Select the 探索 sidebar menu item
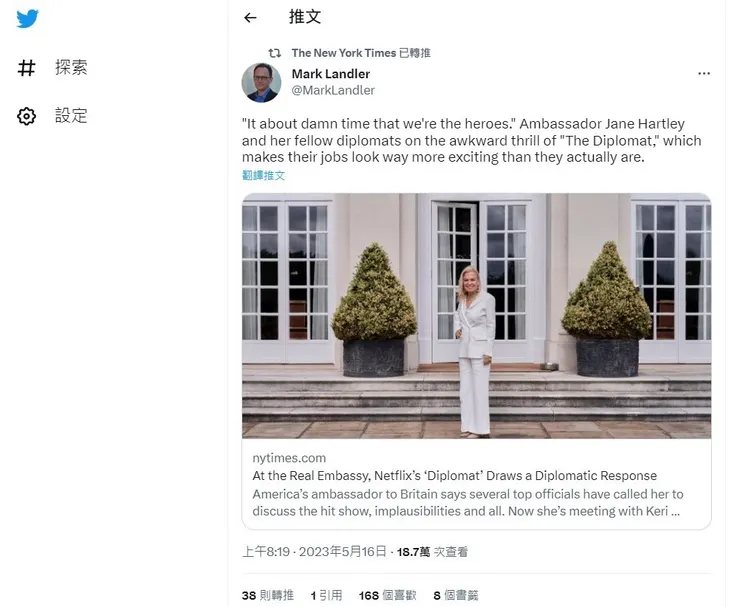740x607 pixels. point(52,67)
